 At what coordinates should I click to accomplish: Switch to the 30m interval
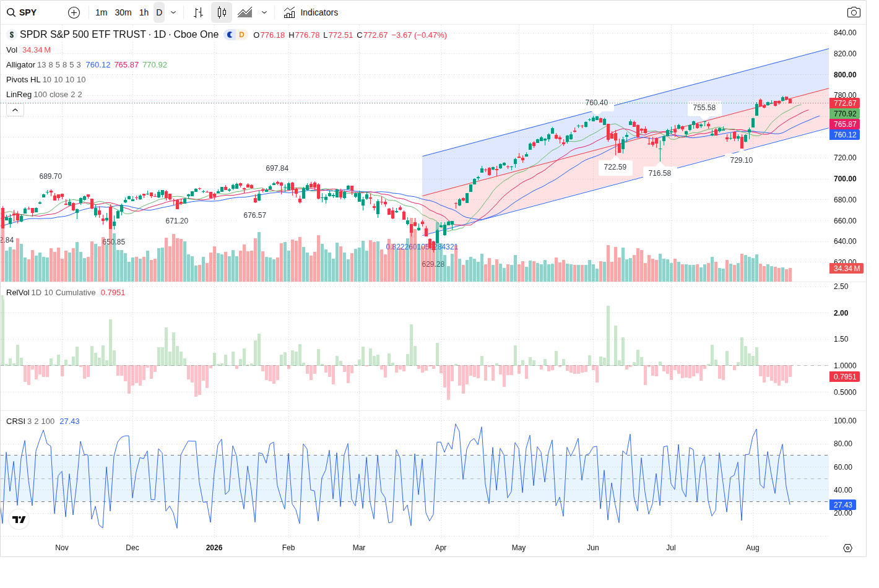(x=123, y=12)
